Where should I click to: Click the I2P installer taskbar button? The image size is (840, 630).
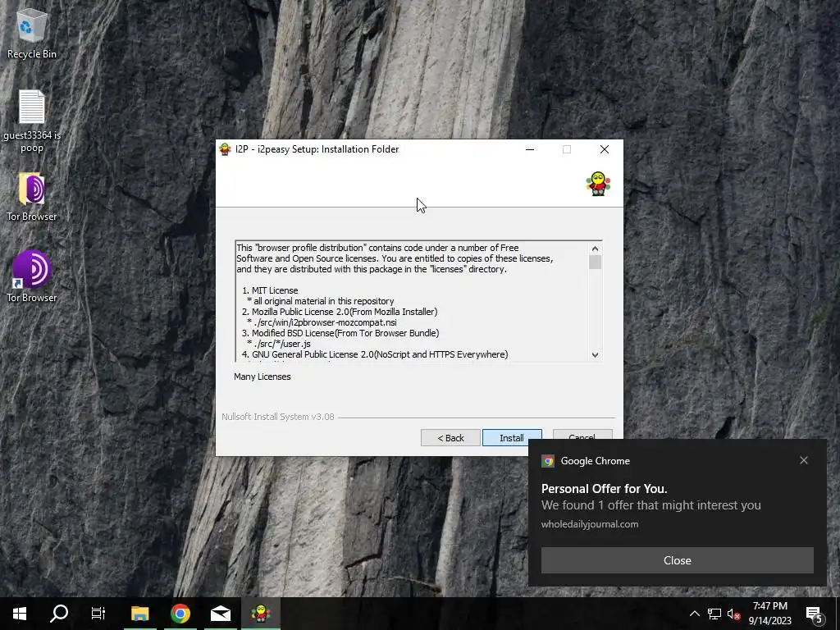[261, 614]
